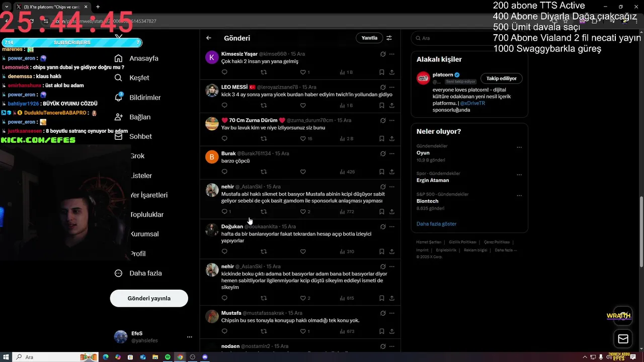Open a new browser tab

98,7
